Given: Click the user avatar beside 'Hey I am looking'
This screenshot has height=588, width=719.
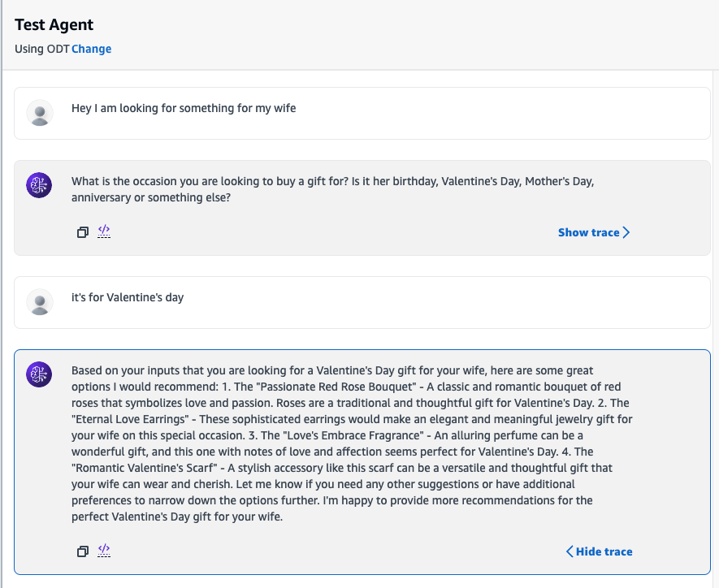Looking at the screenshot, I should [x=40, y=113].
